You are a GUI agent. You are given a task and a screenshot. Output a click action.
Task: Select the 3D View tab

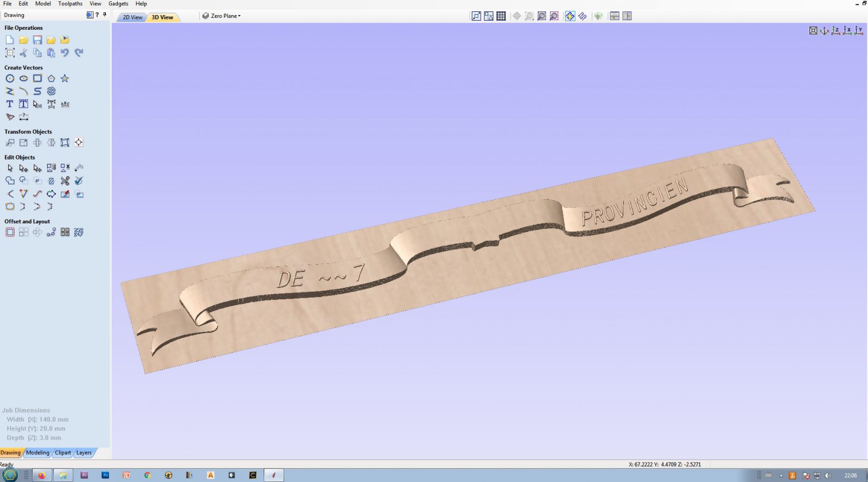(x=162, y=17)
